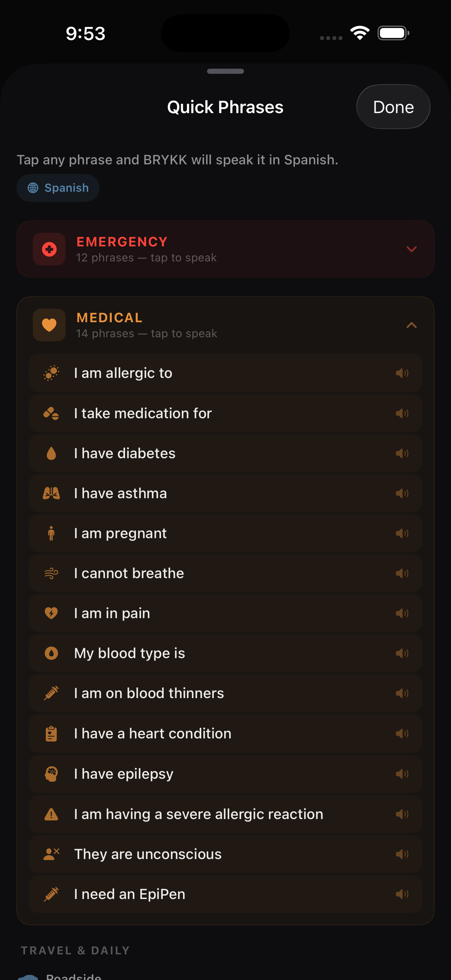The image size is (451, 980).
Task: Tap the pills icon for medication phrase
Action: (51, 413)
